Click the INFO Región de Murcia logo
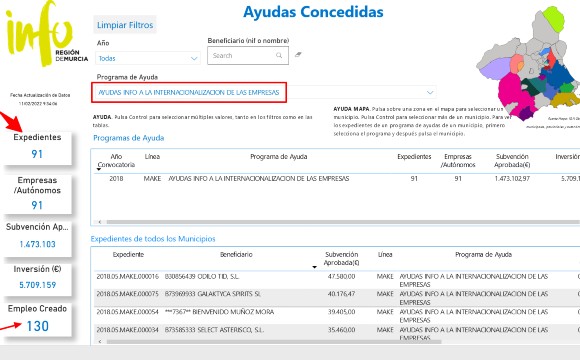The width and height of the screenshot is (580, 360). (x=46, y=34)
